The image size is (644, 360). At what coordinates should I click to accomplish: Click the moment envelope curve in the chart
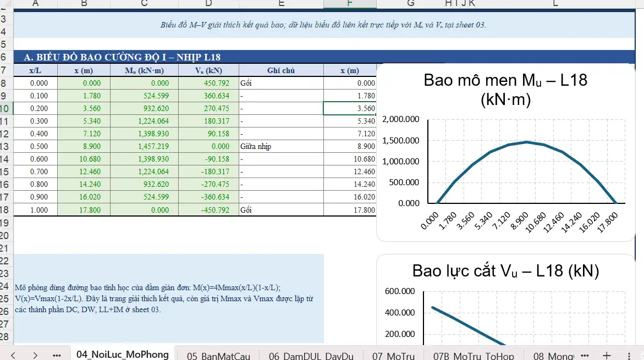tap(526, 142)
